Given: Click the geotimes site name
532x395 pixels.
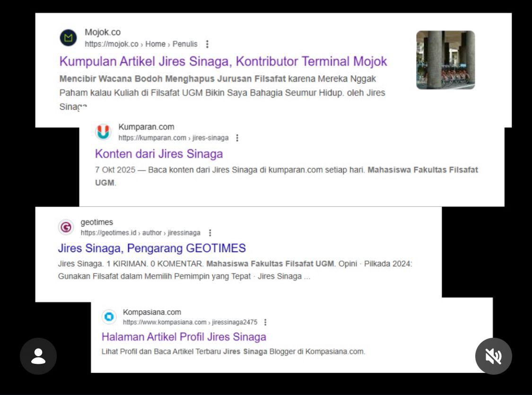Looking at the screenshot, I should [x=96, y=222].
